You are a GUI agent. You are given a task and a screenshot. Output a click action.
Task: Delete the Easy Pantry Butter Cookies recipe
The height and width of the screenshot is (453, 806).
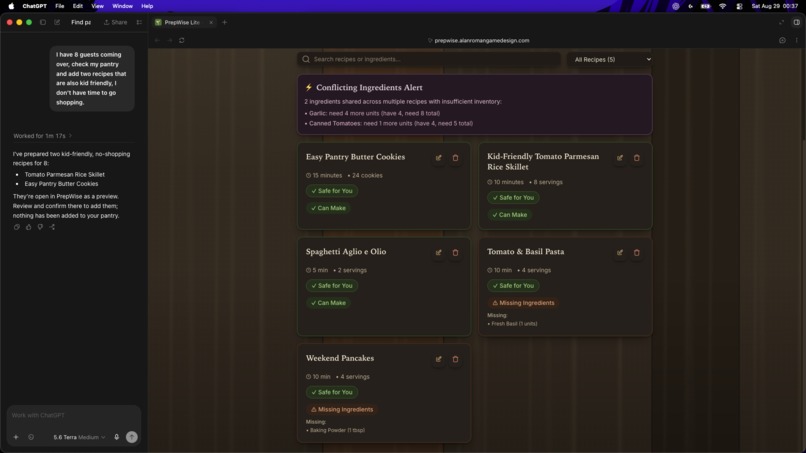[455, 158]
